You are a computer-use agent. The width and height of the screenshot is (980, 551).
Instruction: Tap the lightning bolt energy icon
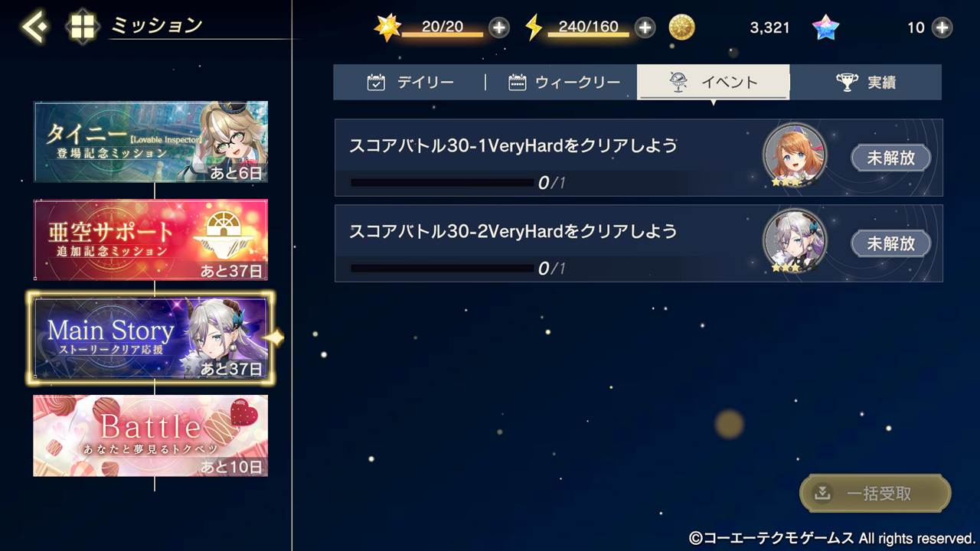(x=534, y=28)
